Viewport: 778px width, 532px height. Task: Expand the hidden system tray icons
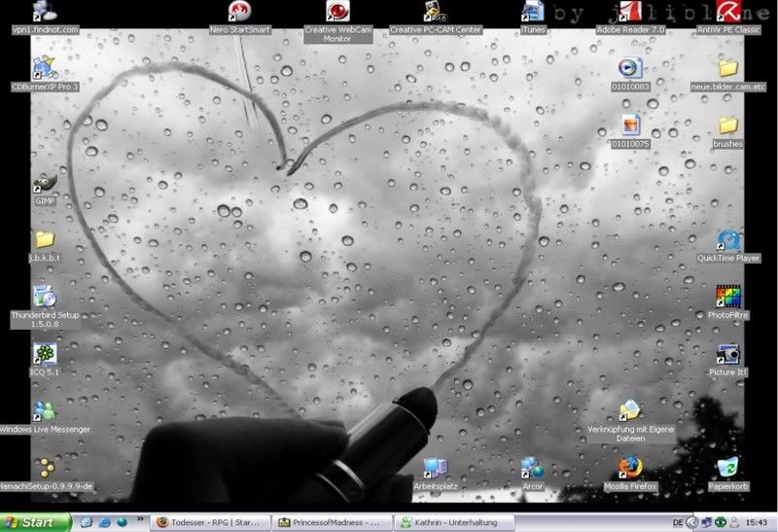[693, 522]
